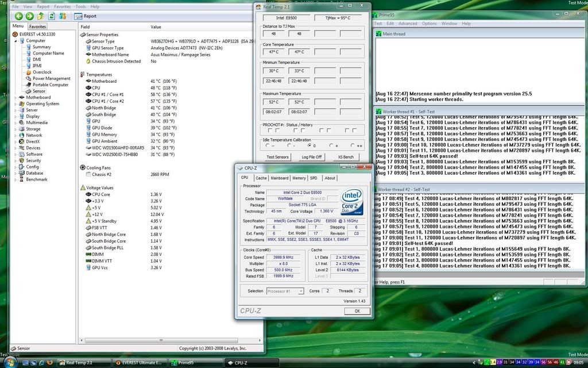Viewport: 588px width, 368px height.
Task: Click the Test Sensors button in Real Temp
Action: tap(277, 157)
